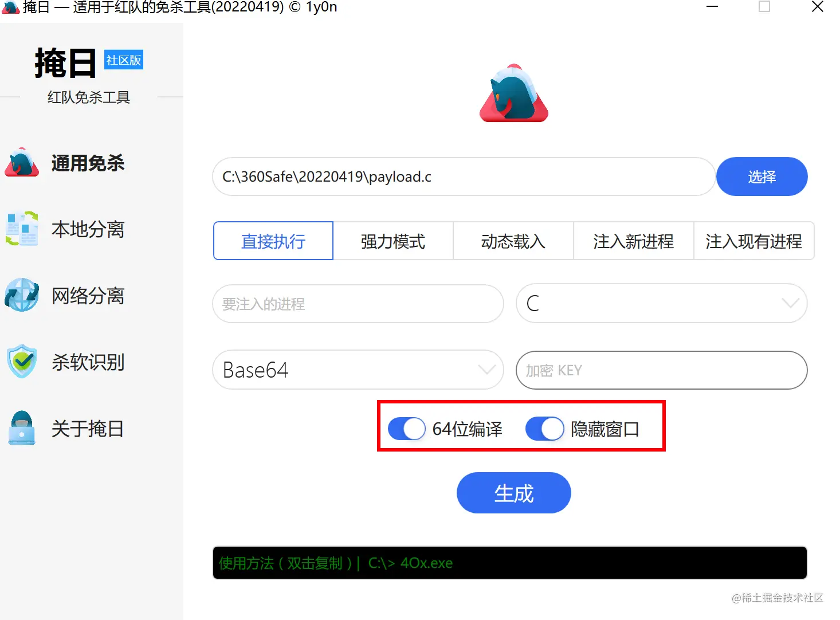Open the 关于掩日 page

click(x=88, y=429)
